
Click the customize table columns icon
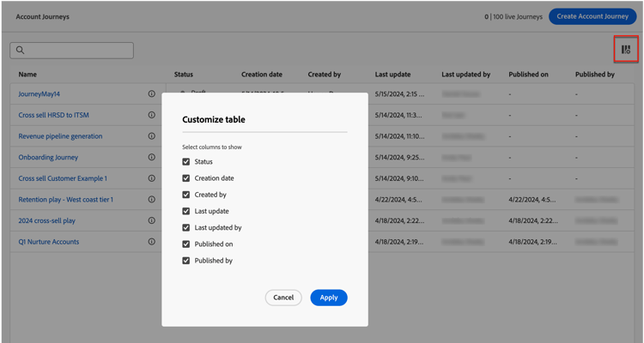point(626,51)
